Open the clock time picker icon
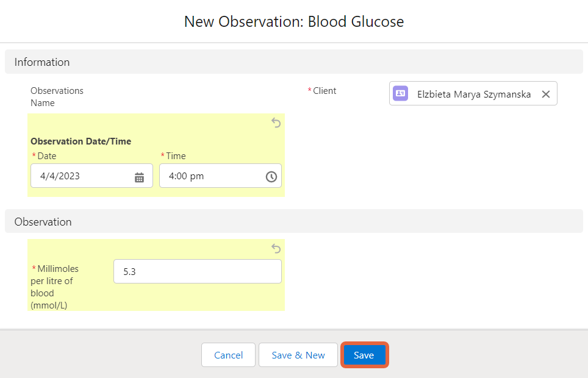This screenshot has width=588, height=378. [x=271, y=177]
